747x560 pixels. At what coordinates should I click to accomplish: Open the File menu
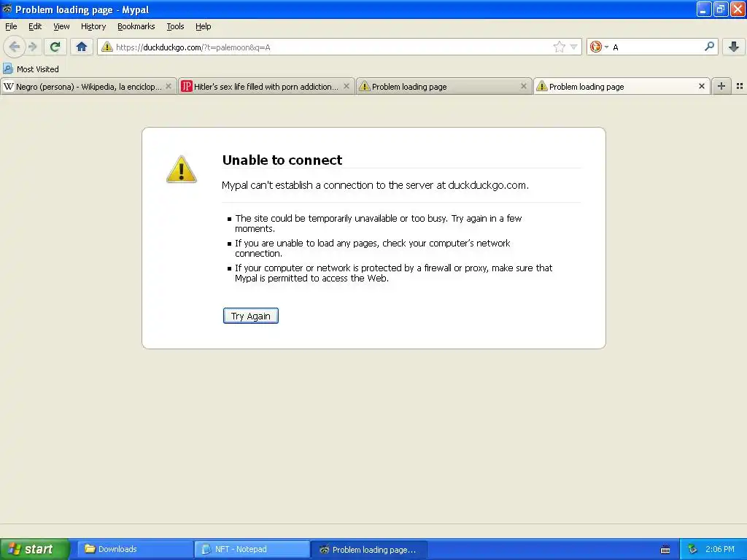pyautogui.click(x=11, y=26)
